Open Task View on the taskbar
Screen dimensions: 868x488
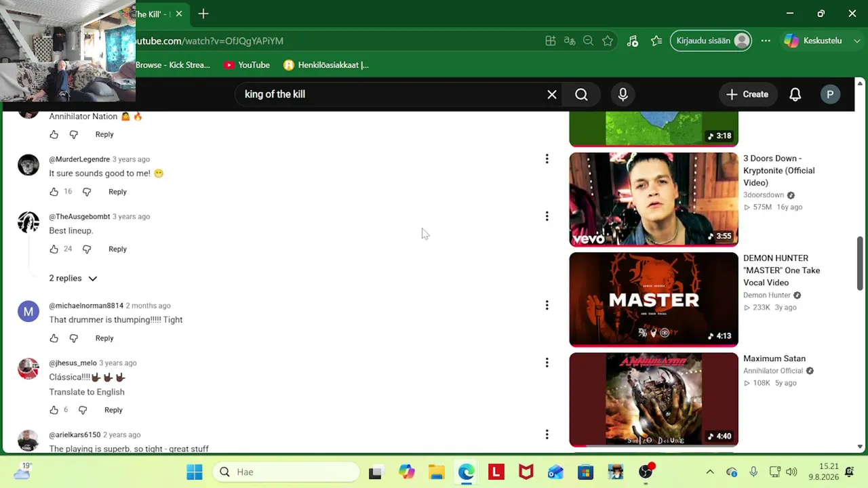click(375, 472)
